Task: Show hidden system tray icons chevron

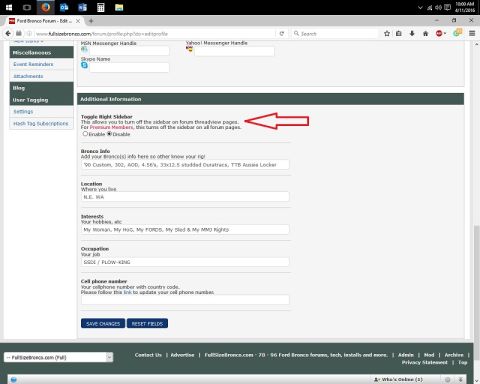Action: click(420, 7)
